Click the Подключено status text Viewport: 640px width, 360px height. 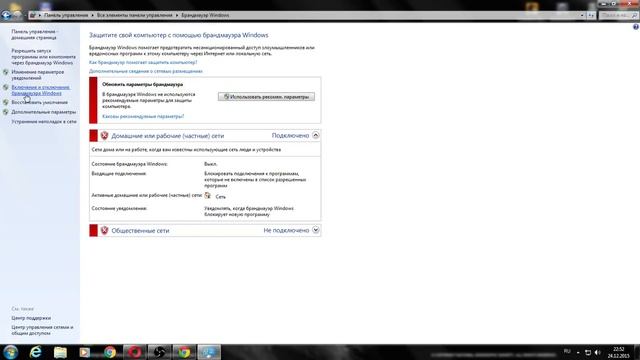click(x=290, y=136)
